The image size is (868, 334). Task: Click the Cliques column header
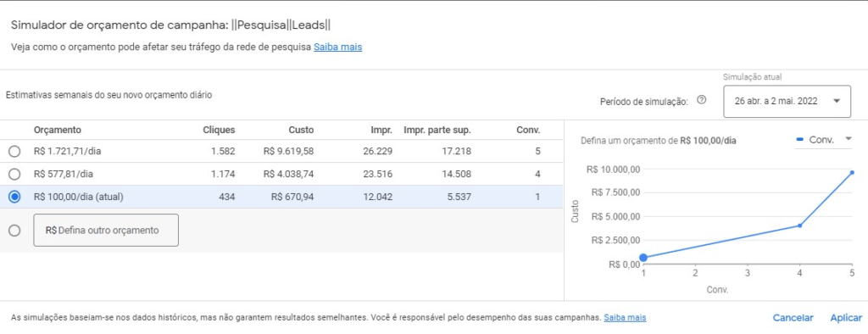click(219, 131)
